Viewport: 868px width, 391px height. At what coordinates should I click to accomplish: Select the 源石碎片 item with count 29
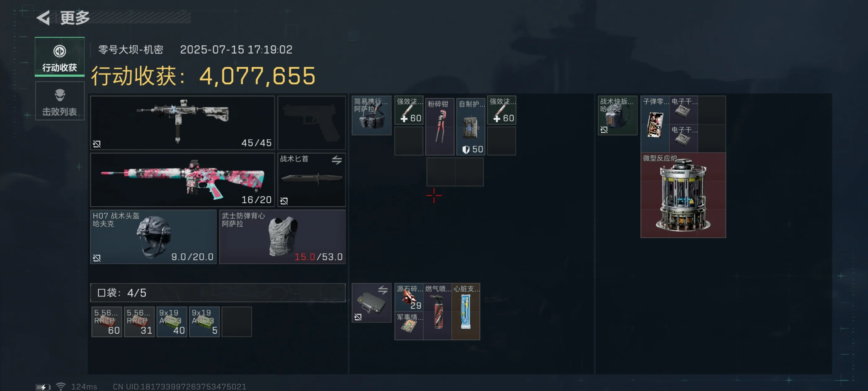(409, 297)
